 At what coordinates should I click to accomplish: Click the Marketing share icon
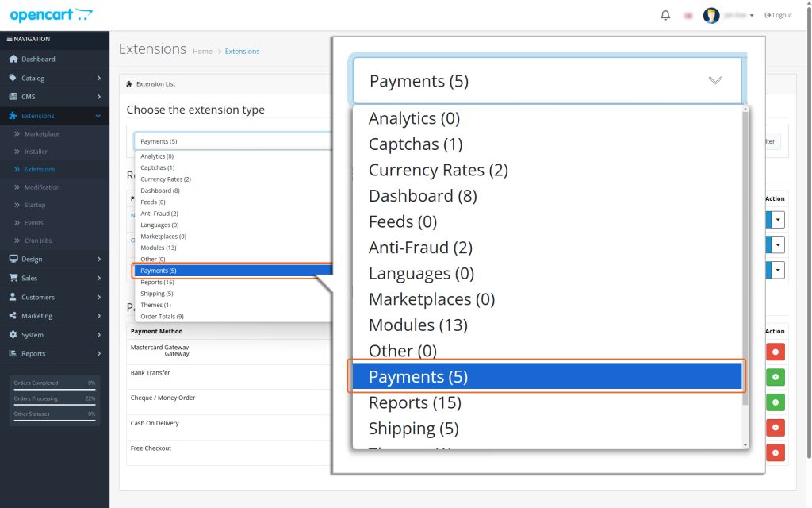coord(13,316)
